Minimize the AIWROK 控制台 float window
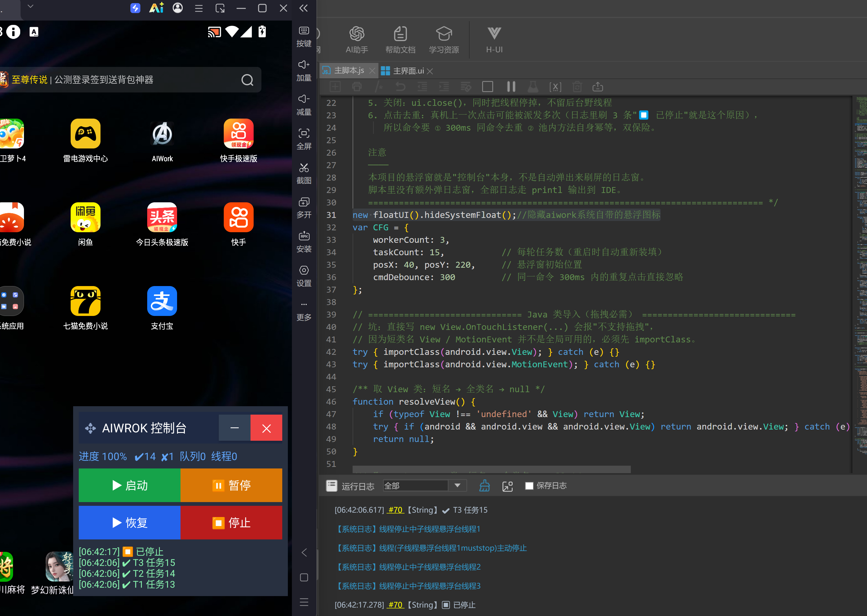 click(x=234, y=428)
